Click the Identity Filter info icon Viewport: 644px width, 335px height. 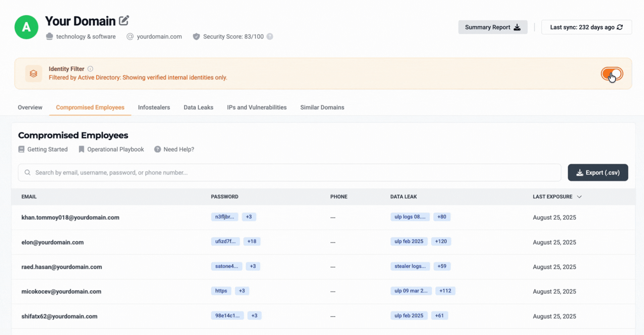90,69
